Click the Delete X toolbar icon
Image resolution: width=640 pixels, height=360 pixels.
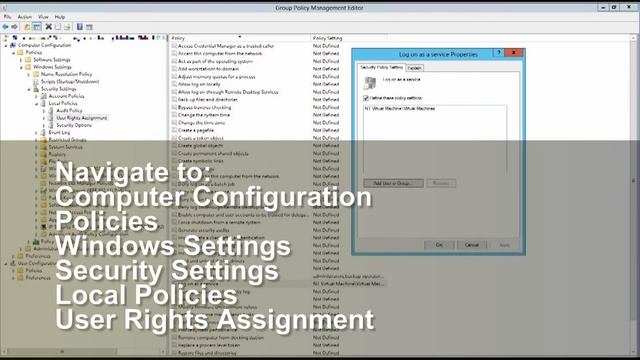coord(49,27)
